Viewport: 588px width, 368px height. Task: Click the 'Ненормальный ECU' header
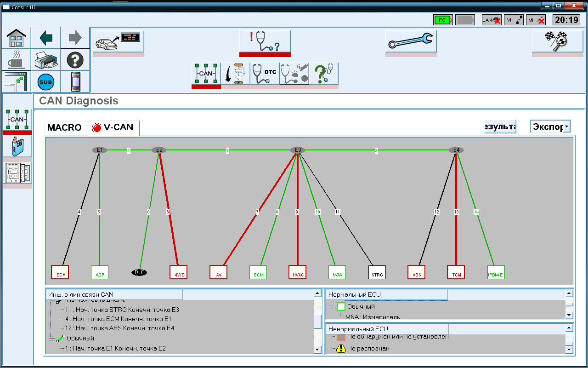(x=387, y=328)
